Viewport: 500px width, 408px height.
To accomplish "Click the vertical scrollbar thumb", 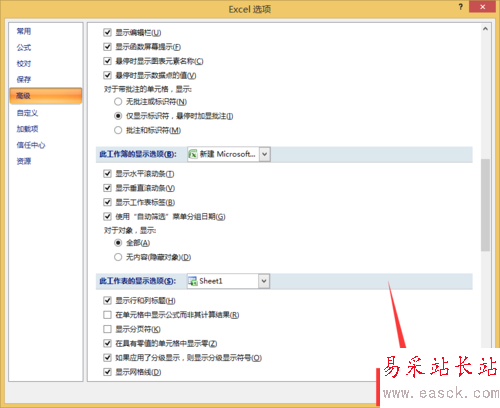I will (x=485, y=205).
